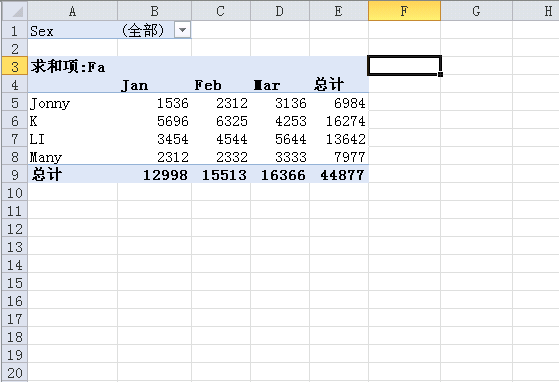Screen dimensions: 559x382
Task: Select column B header
Action: pos(154,11)
